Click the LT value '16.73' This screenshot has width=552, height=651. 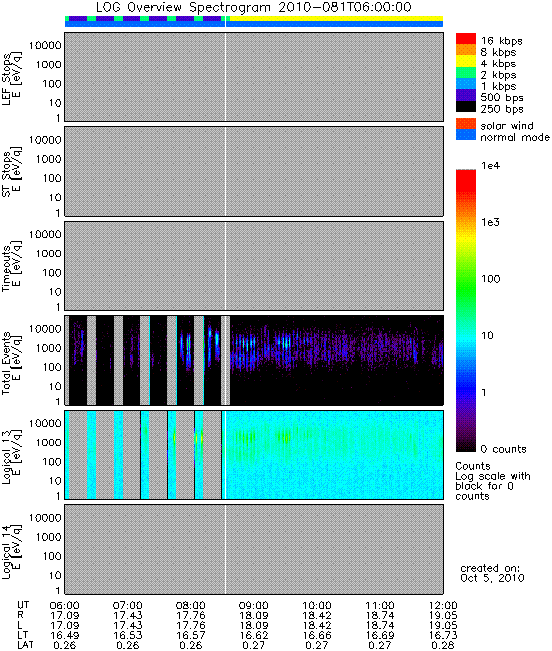pos(443,636)
